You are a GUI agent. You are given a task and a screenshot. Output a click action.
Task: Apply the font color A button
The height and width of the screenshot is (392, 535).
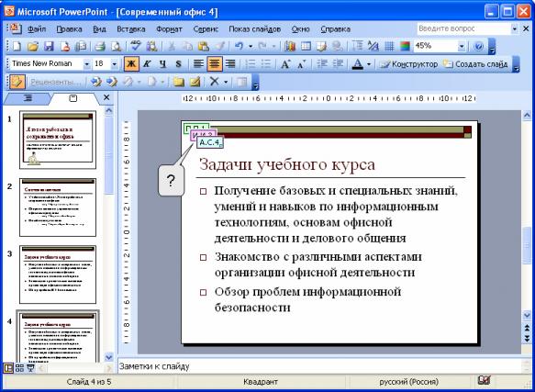tap(357, 64)
